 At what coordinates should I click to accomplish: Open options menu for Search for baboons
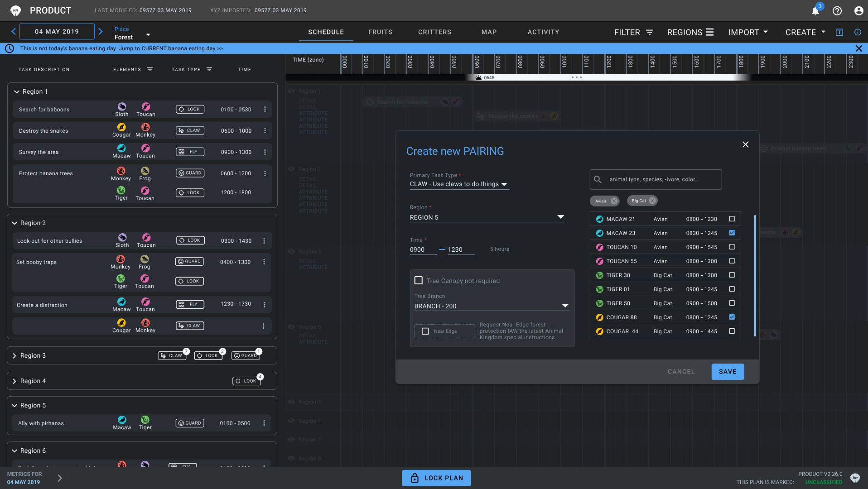pos(265,109)
